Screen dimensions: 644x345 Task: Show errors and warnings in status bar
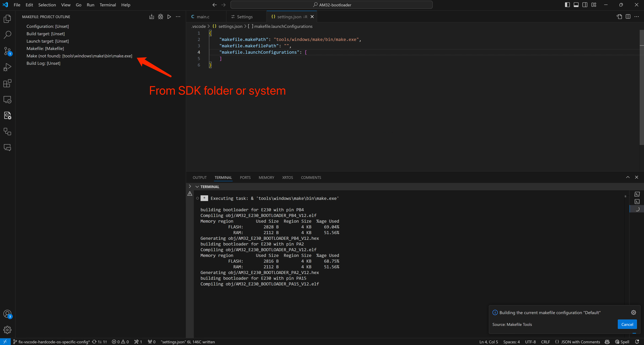point(120,342)
